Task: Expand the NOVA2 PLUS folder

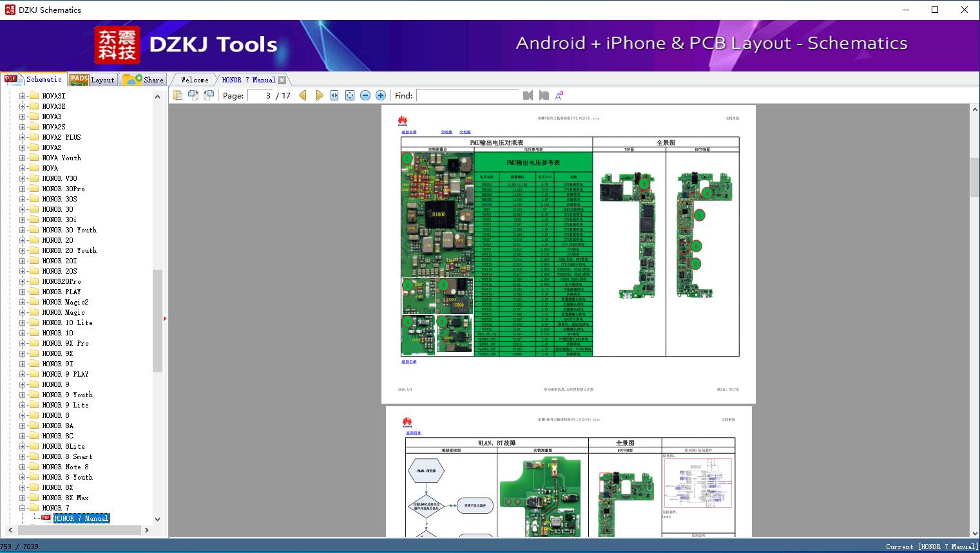Action: point(23,137)
